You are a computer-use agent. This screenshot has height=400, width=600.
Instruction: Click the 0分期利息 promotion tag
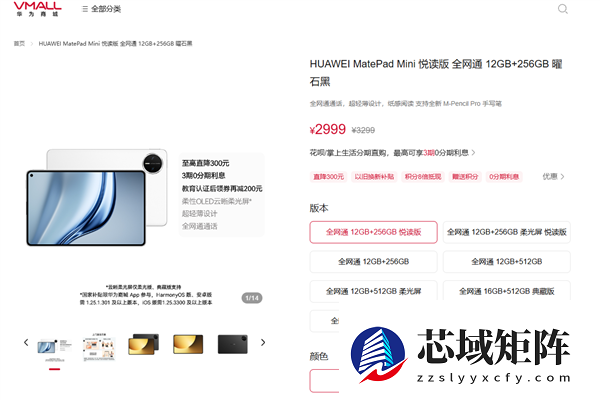(504, 176)
